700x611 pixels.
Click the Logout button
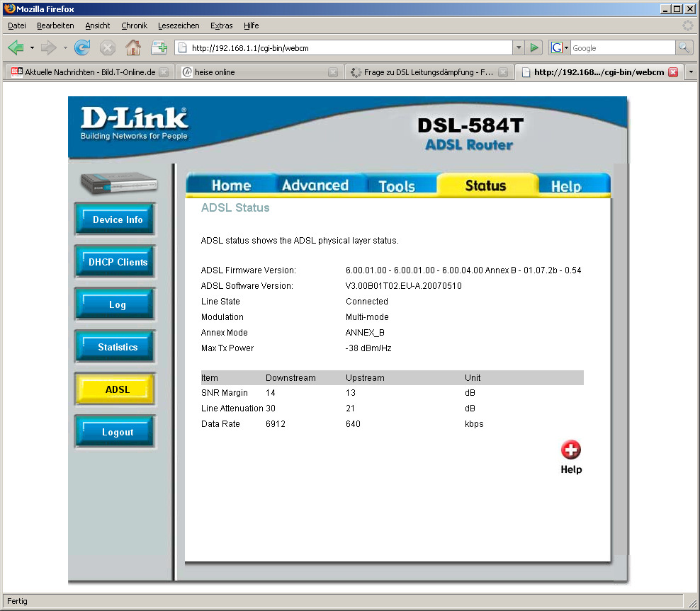[115, 432]
